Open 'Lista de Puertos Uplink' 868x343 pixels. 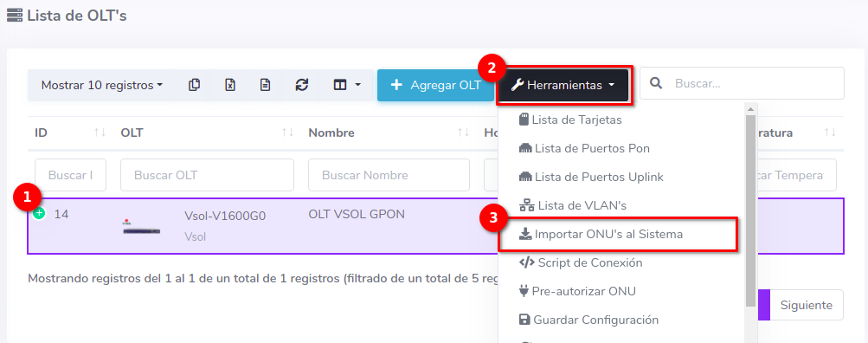click(x=591, y=178)
